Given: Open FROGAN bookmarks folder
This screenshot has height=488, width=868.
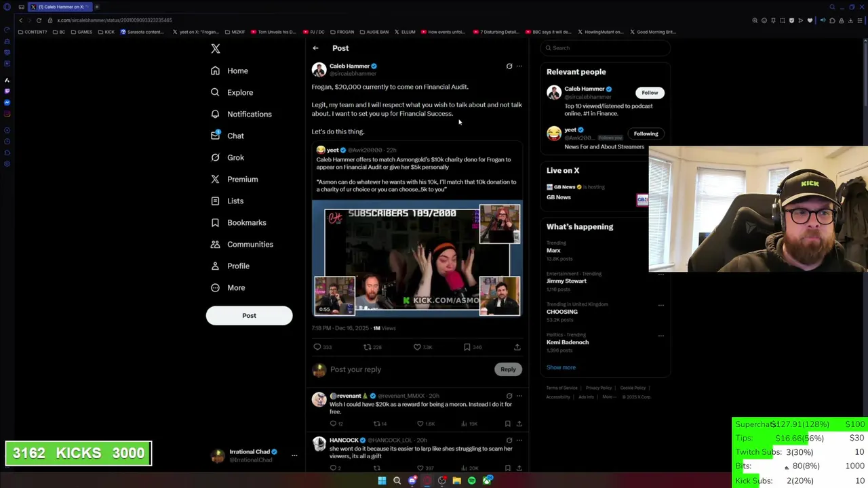Looking at the screenshot, I should (x=342, y=32).
